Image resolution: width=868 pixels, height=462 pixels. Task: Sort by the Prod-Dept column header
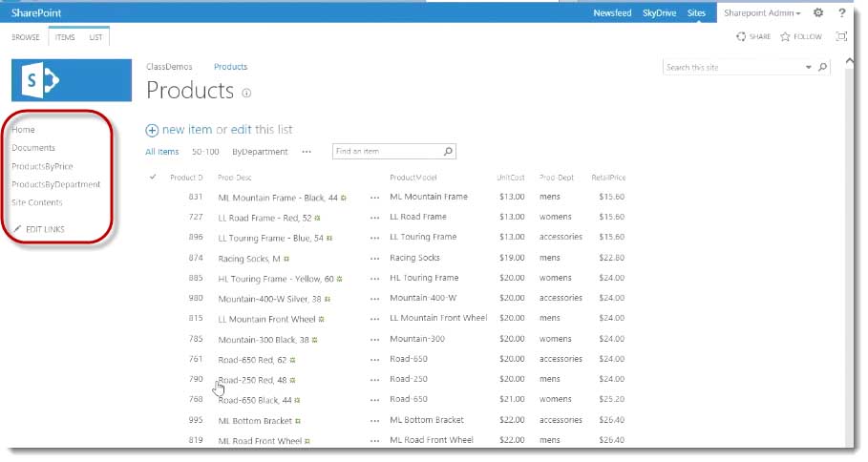pyautogui.click(x=557, y=178)
